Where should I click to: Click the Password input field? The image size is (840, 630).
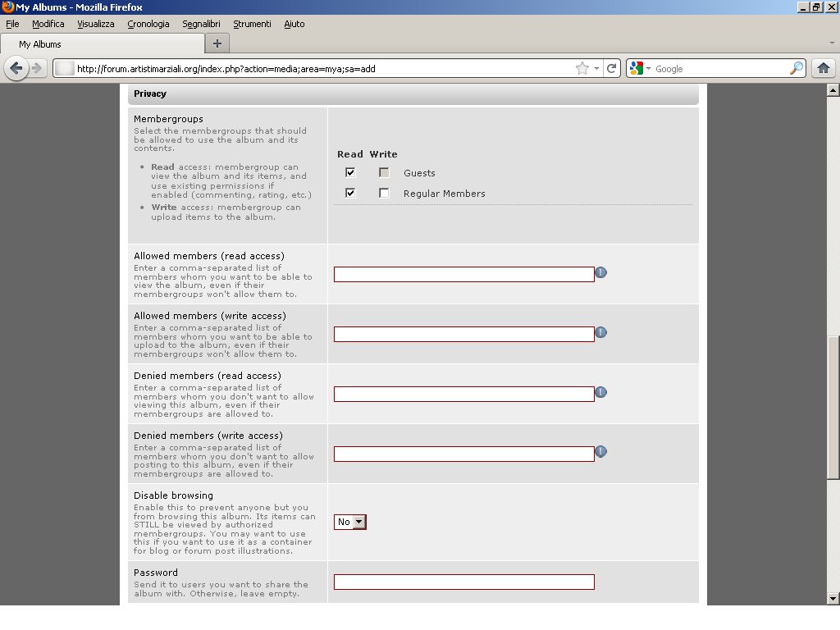pos(463,582)
